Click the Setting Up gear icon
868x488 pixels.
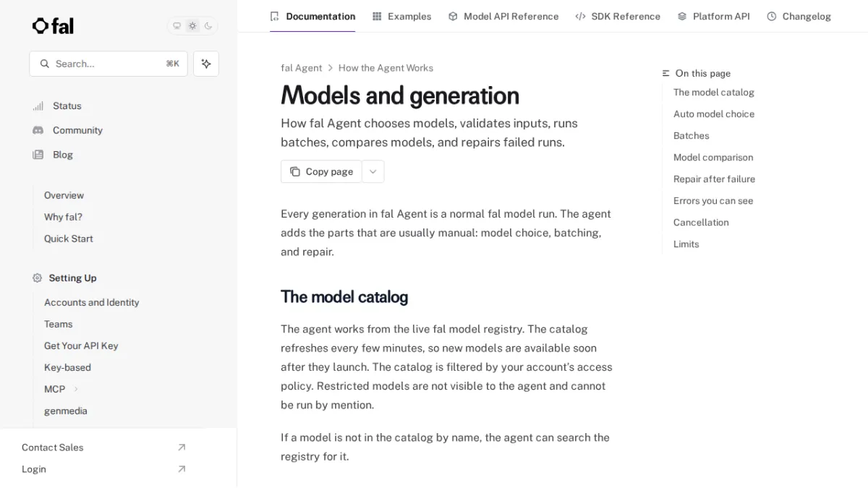38,278
